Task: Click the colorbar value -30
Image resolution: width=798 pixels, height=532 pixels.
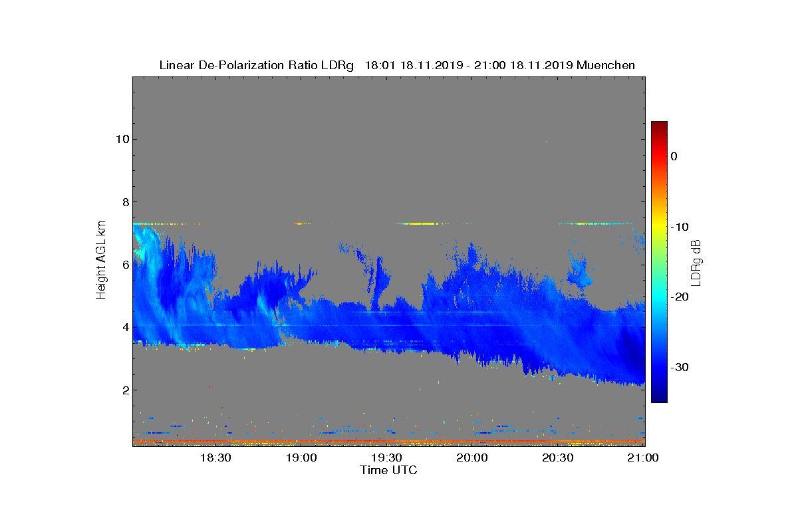Action: click(x=678, y=368)
